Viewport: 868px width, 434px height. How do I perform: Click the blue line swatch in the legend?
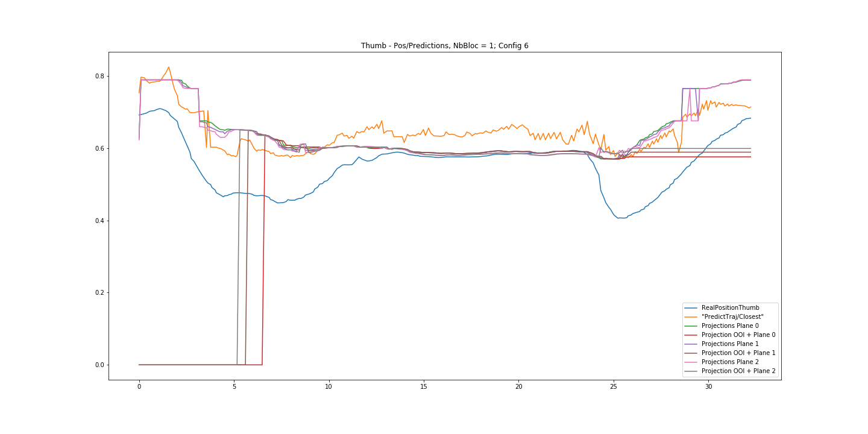[691, 307]
